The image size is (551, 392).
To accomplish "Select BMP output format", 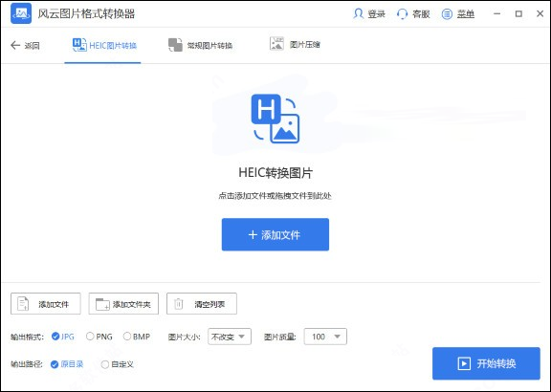I will 137,337.
